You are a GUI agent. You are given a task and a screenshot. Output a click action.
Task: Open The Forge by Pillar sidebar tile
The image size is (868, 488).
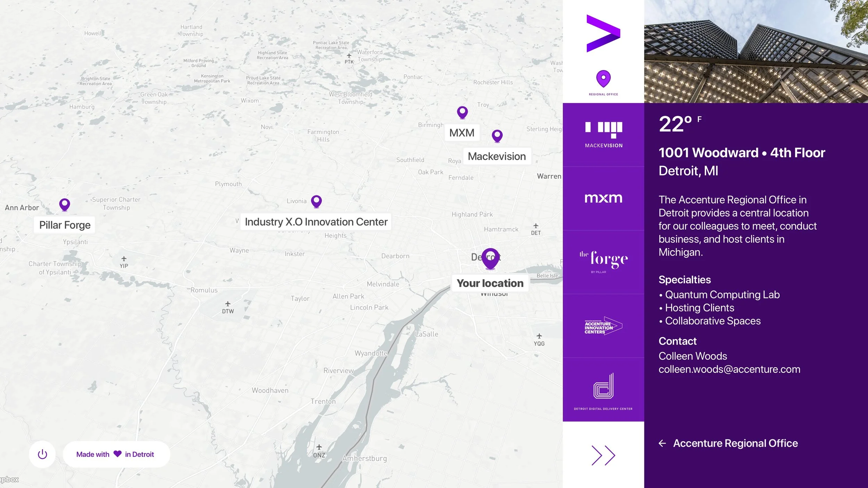(604, 260)
